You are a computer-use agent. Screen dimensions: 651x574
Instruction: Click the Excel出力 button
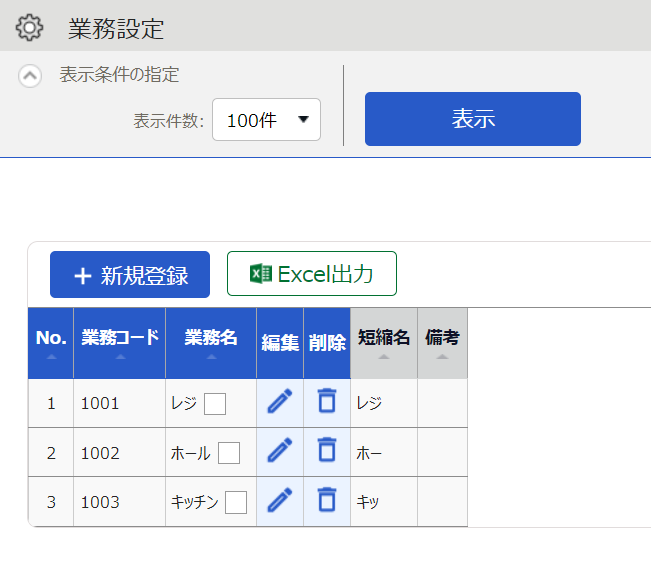pyautogui.click(x=312, y=274)
